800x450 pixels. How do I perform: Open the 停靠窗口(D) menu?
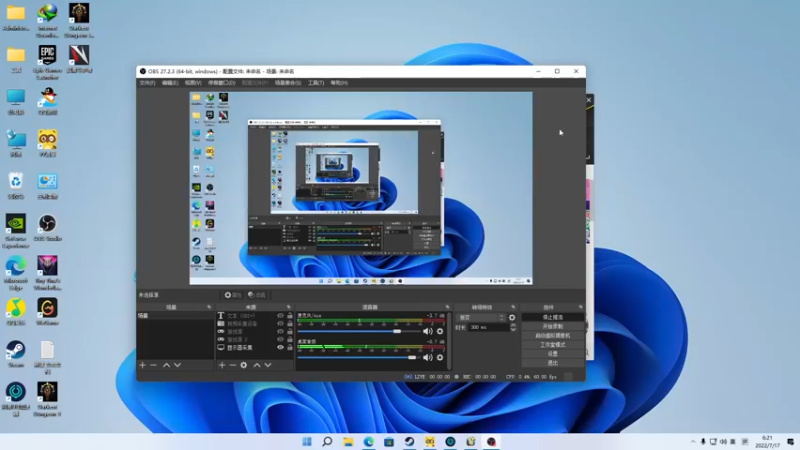click(221, 83)
